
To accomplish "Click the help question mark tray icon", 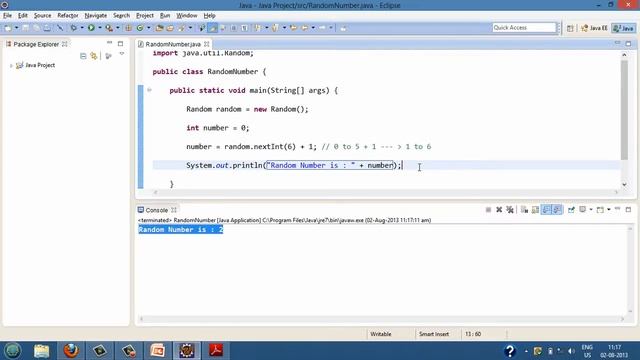I will pyautogui.click(x=510, y=351).
